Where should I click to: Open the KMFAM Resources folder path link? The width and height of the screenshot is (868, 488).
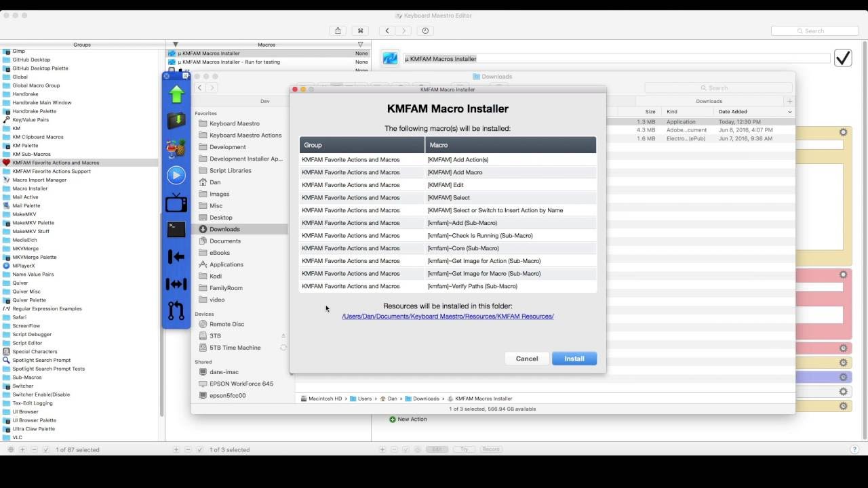[x=448, y=317]
